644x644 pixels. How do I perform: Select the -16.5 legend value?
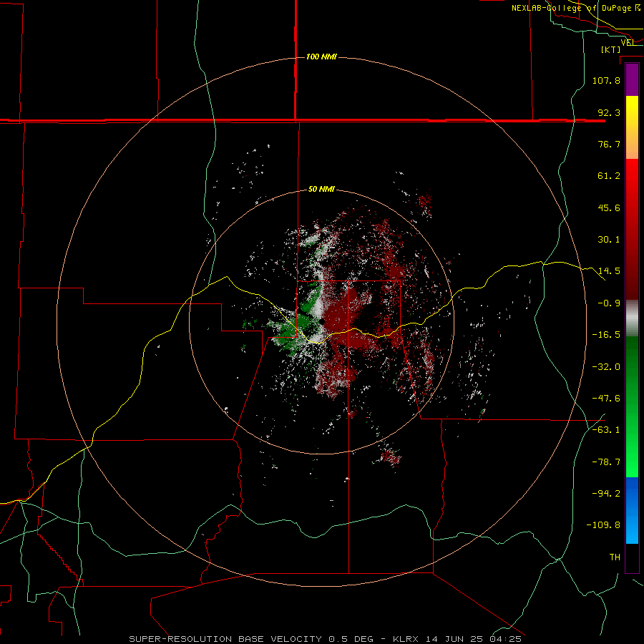(606, 335)
